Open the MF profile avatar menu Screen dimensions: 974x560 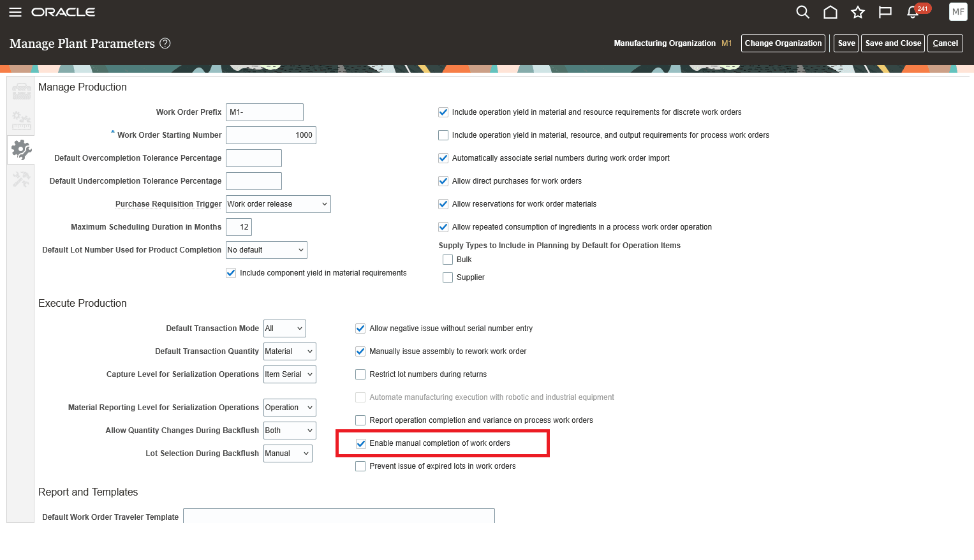(x=957, y=11)
